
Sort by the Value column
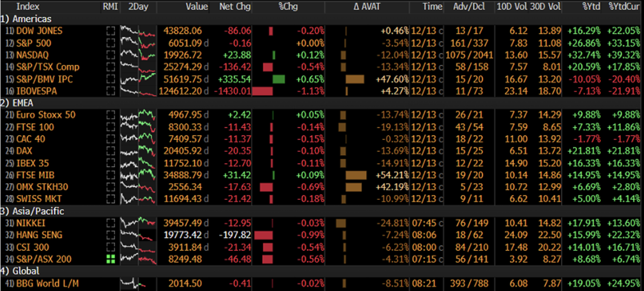(196, 6)
